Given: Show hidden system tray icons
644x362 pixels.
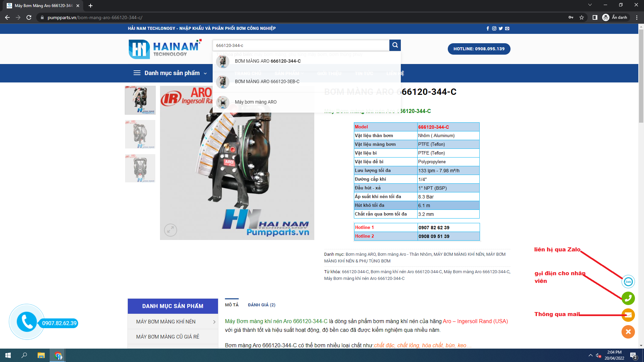Looking at the screenshot, I should pyautogui.click(x=590, y=355).
